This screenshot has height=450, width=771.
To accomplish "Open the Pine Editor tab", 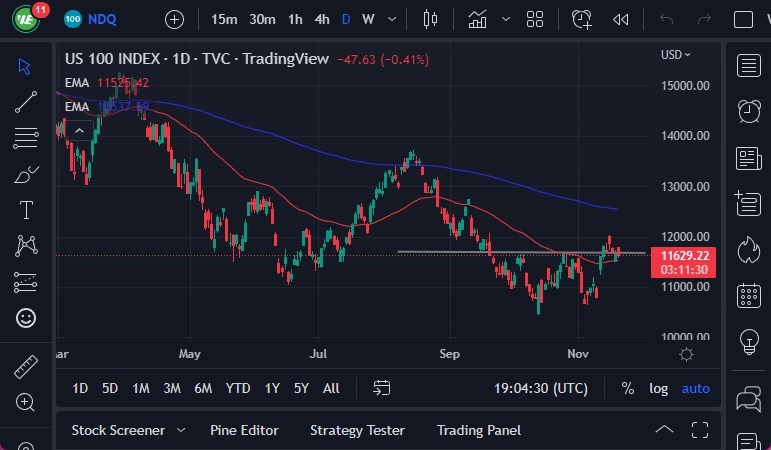I will pos(244,430).
